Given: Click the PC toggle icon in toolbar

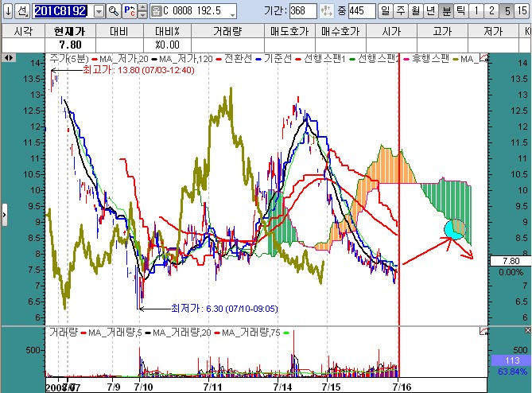Looking at the screenshot, I should pyautogui.click(x=129, y=12).
